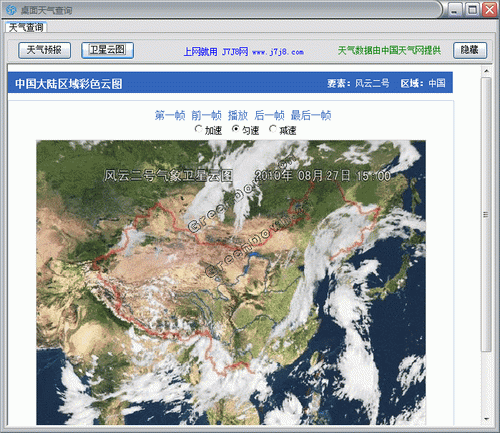Click the scrollbar down arrow
This screenshot has height=433, width=500.
[x=486, y=419]
